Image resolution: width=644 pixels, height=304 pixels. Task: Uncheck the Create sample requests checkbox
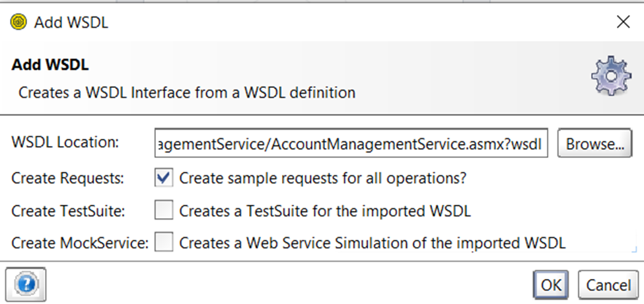click(x=163, y=178)
